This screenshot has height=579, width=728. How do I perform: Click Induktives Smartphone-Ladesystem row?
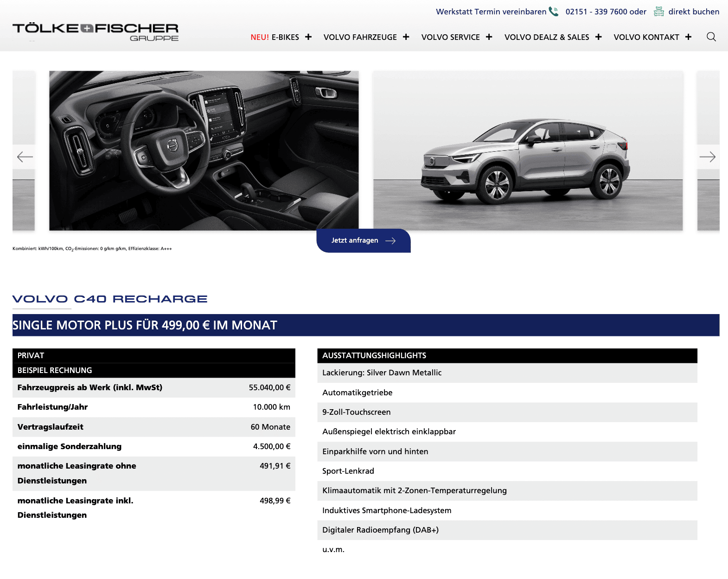pyautogui.click(x=507, y=510)
